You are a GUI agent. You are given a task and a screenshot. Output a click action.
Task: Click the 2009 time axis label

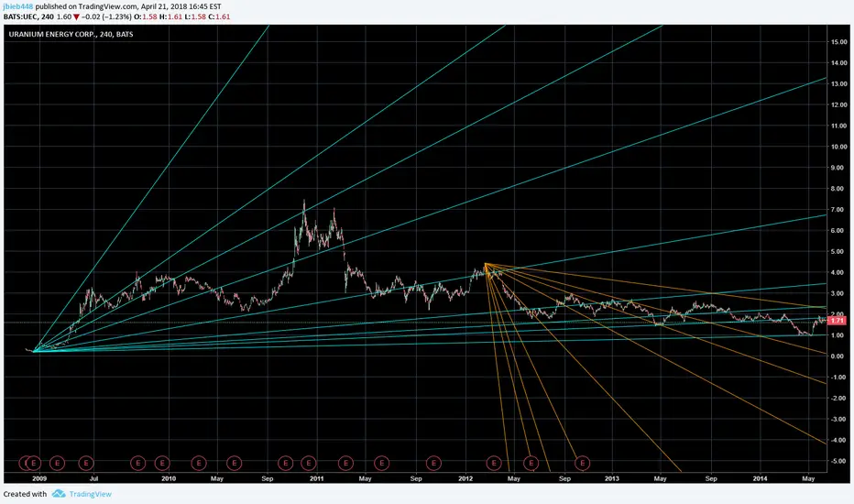point(39,479)
